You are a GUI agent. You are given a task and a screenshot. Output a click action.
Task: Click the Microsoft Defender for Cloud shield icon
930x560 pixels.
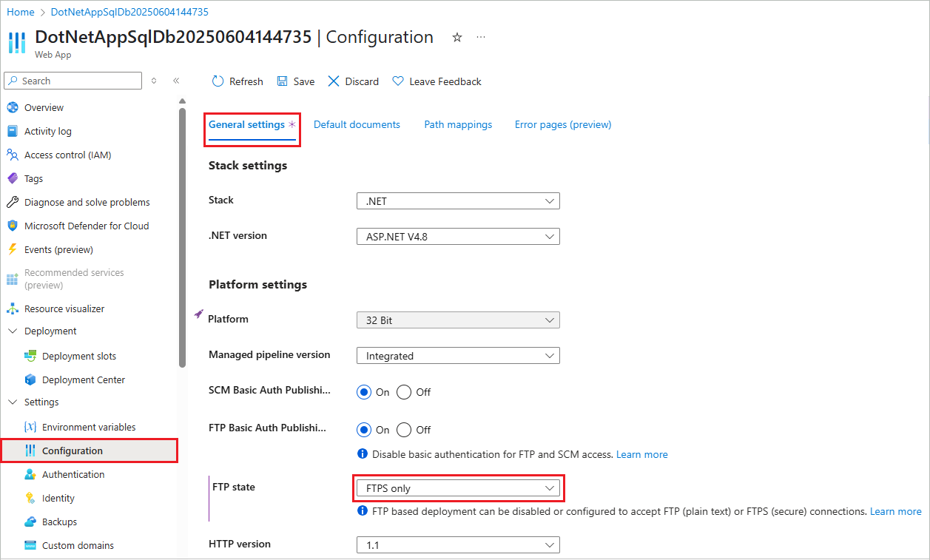click(12, 226)
